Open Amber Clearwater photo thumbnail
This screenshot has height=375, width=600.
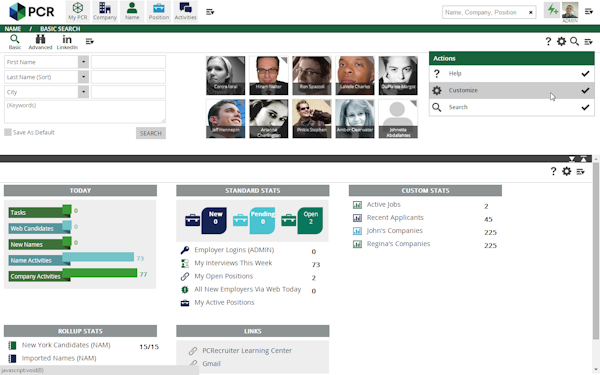coord(355,119)
